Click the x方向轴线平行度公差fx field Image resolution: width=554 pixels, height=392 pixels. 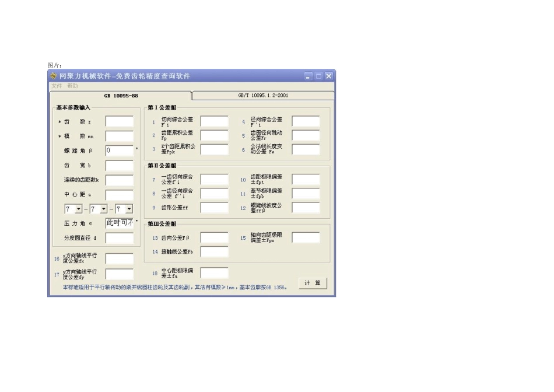120,258
